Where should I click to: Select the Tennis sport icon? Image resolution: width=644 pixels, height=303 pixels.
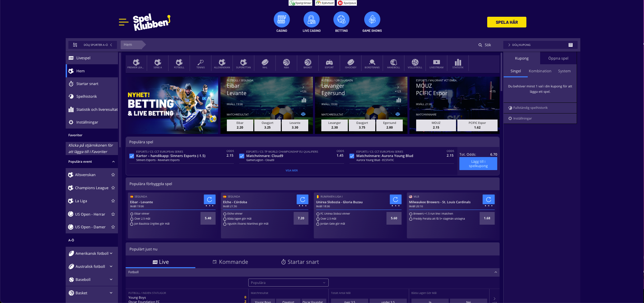coord(200,63)
